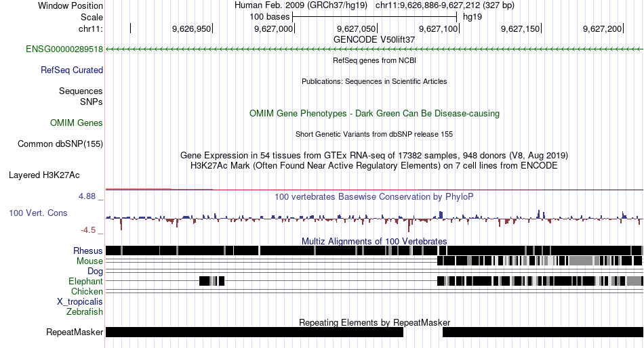Screen dimensions: 644x348
Task: Click the 9,627,000 ruler position
Action: pos(274,28)
